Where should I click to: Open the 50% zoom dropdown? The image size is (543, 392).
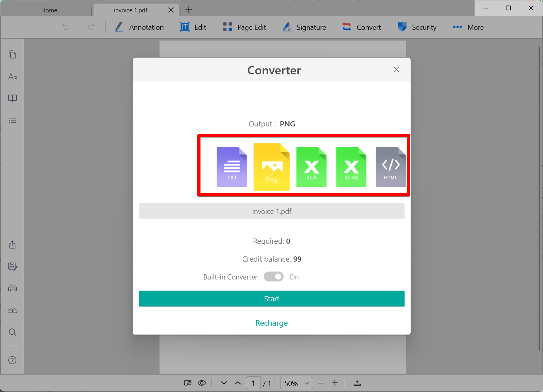tap(296, 383)
